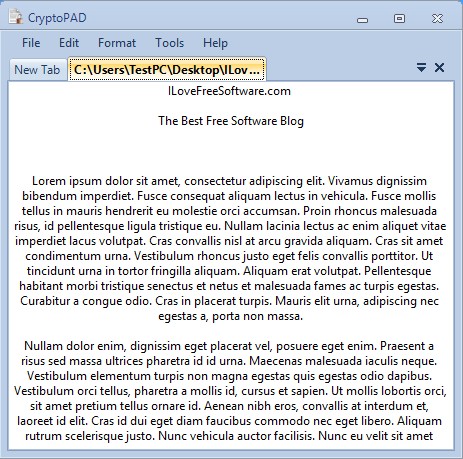Click the line beginning Nullam dolor enim, dignissim
Screen dimensions: 463x459
pyautogui.click(x=229, y=346)
